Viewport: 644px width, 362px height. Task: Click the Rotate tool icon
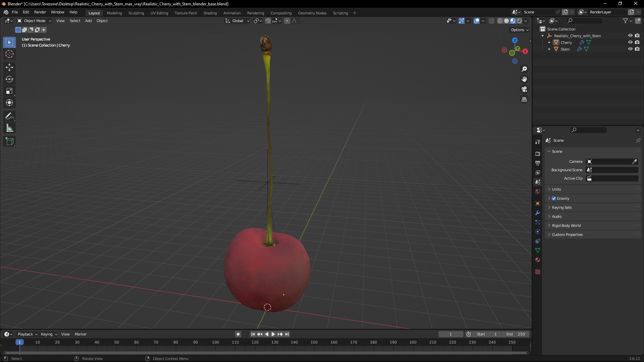(10, 79)
